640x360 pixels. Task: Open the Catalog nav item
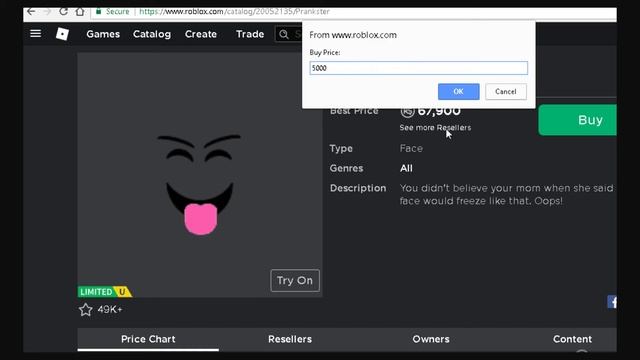coord(152,34)
